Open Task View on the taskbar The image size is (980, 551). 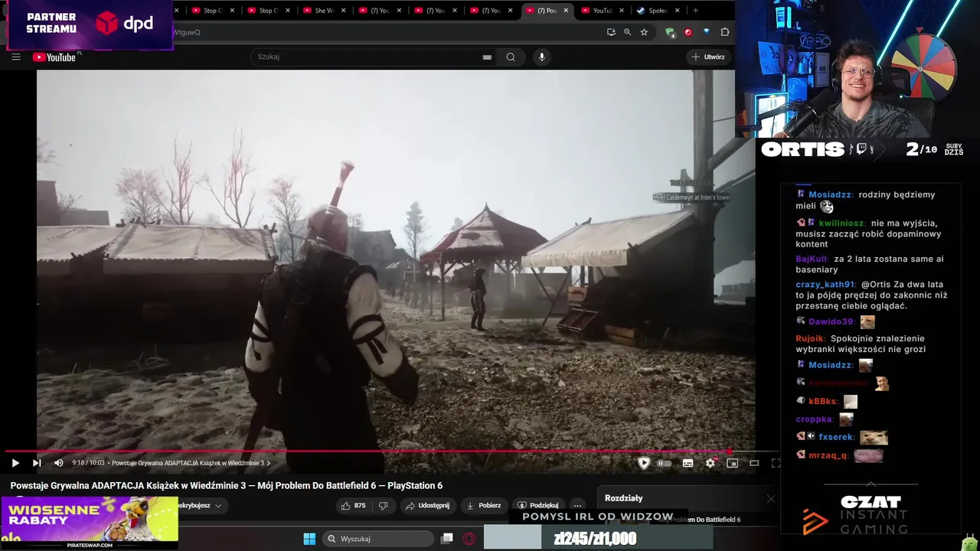tap(447, 539)
